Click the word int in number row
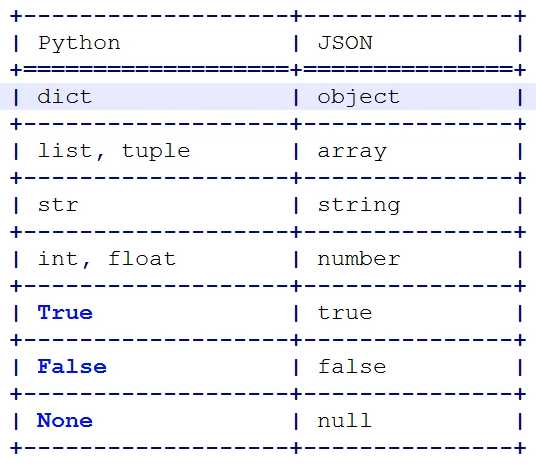 click(x=58, y=259)
